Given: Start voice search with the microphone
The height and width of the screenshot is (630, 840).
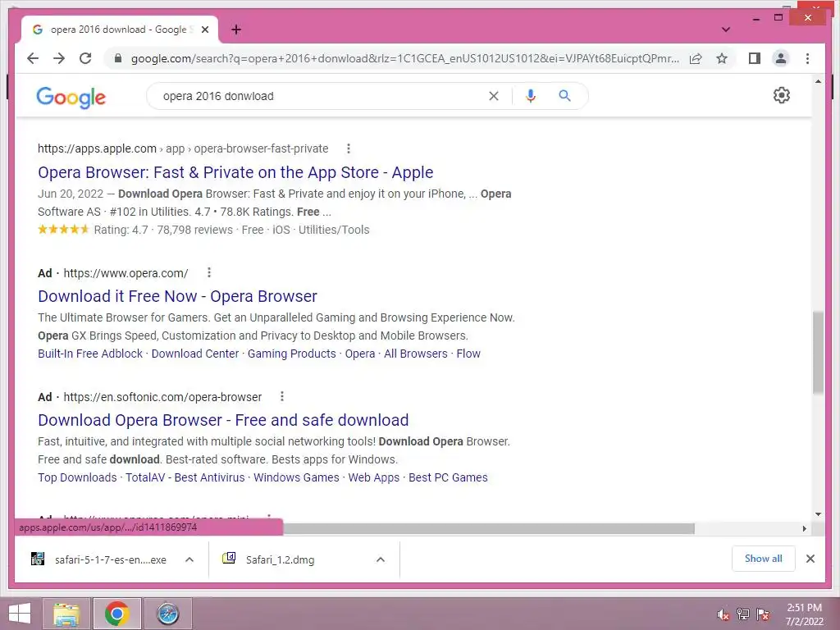Looking at the screenshot, I should (x=531, y=96).
